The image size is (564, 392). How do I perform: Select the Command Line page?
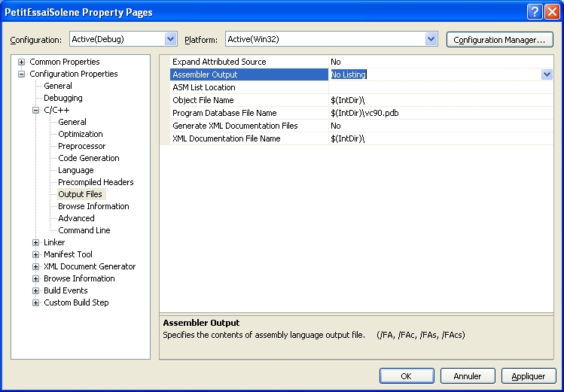[84, 230]
